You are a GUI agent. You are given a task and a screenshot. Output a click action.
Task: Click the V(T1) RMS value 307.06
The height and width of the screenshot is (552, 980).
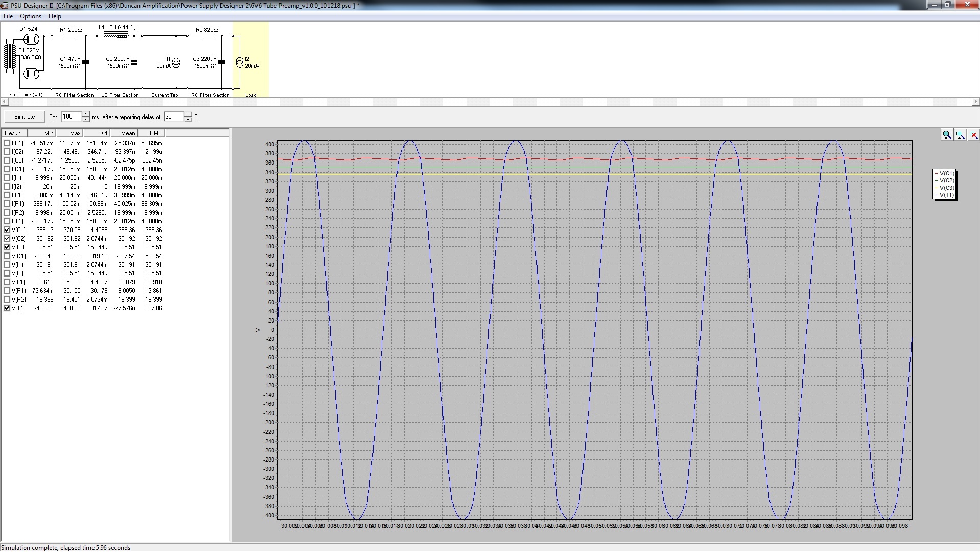[153, 308]
